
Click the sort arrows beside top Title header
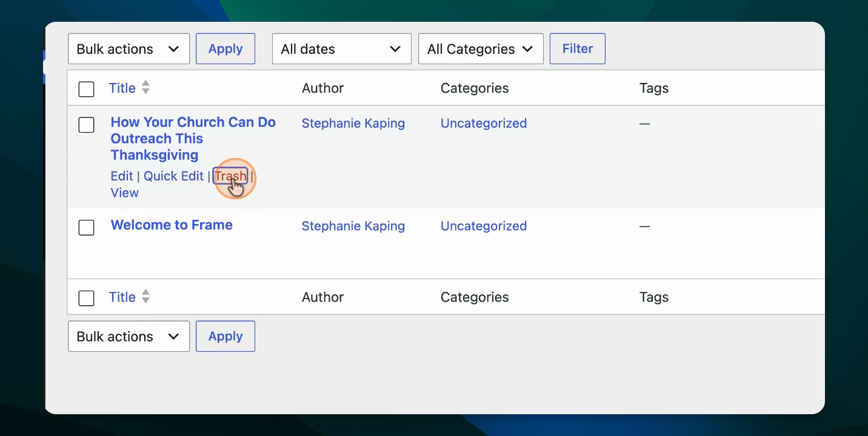click(x=145, y=88)
